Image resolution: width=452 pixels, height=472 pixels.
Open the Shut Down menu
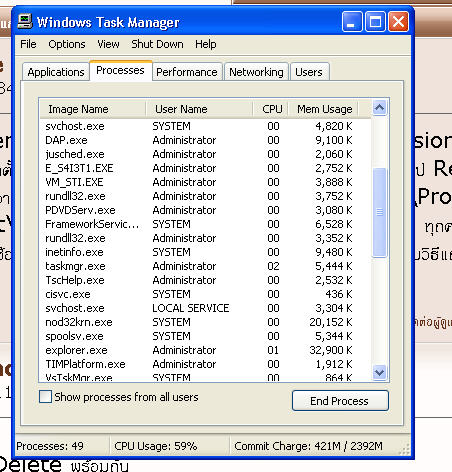click(x=157, y=44)
